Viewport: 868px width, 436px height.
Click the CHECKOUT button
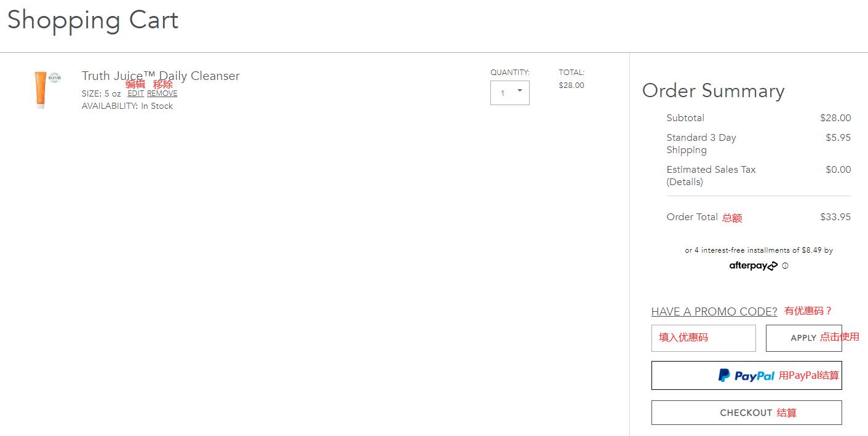[x=746, y=413]
